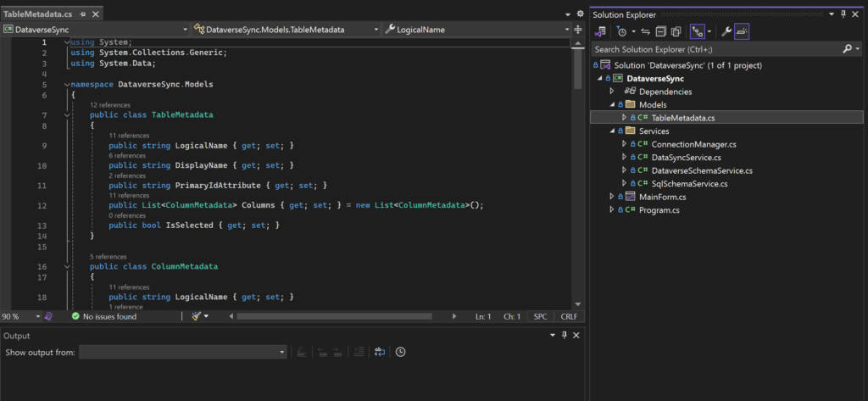Expand the Dependencies node
This screenshot has height=401, width=868.
coord(612,92)
